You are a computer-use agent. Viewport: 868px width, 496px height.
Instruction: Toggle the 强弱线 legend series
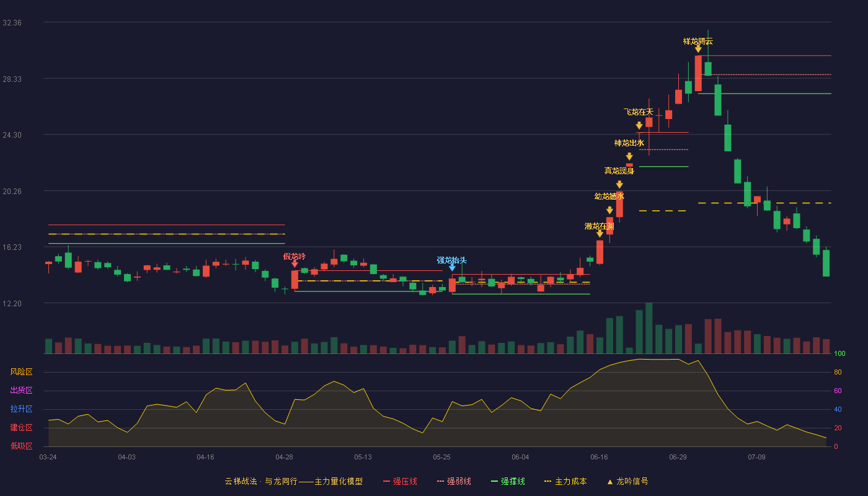click(454, 481)
